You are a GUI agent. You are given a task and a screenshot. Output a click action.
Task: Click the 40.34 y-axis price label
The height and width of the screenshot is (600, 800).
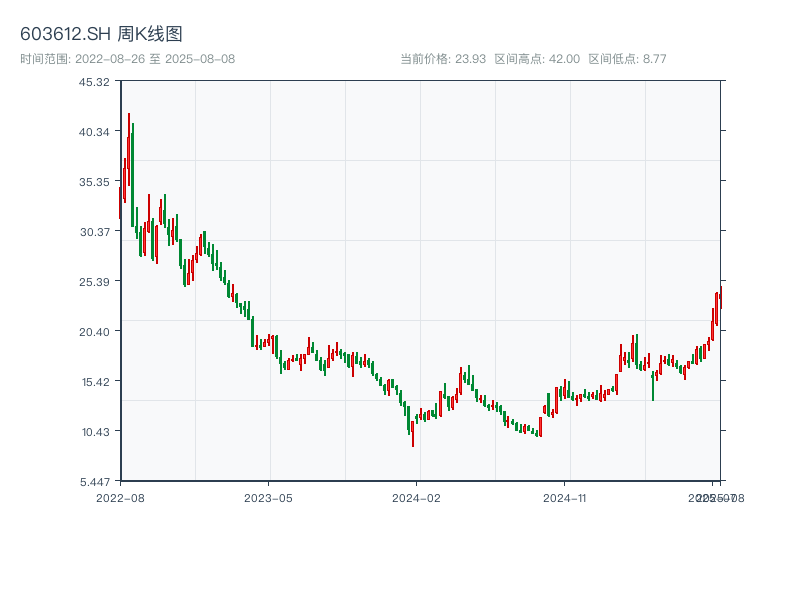95,131
